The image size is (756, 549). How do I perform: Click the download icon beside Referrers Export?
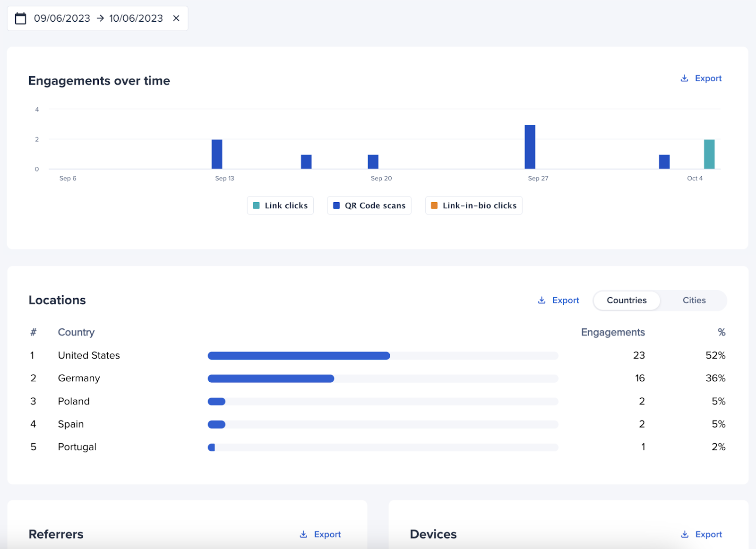click(x=304, y=534)
